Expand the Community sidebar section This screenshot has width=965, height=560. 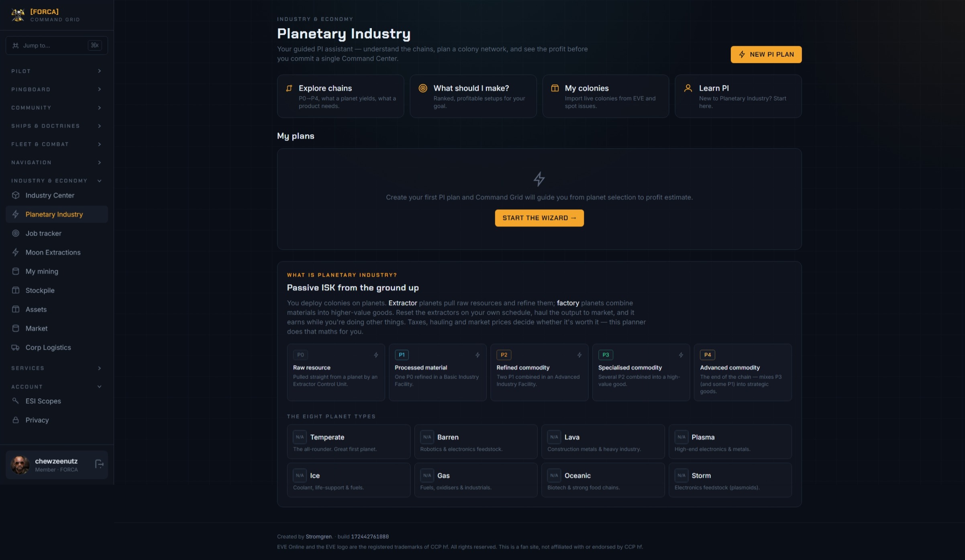(x=57, y=108)
